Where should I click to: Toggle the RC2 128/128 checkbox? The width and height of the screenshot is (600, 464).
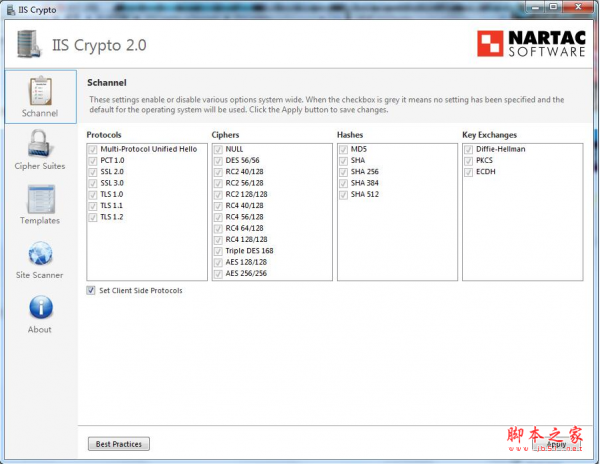pyautogui.click(x=218, y=194)
